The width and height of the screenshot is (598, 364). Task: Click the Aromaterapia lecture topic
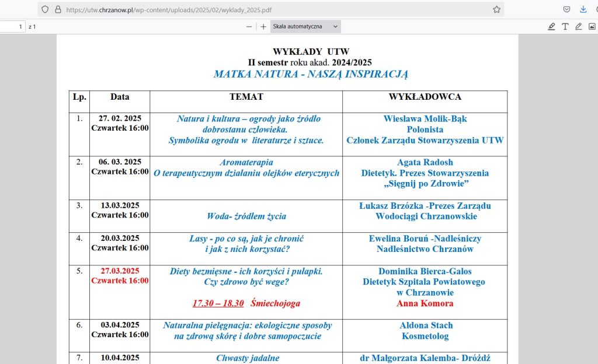(x=246, y=162)
